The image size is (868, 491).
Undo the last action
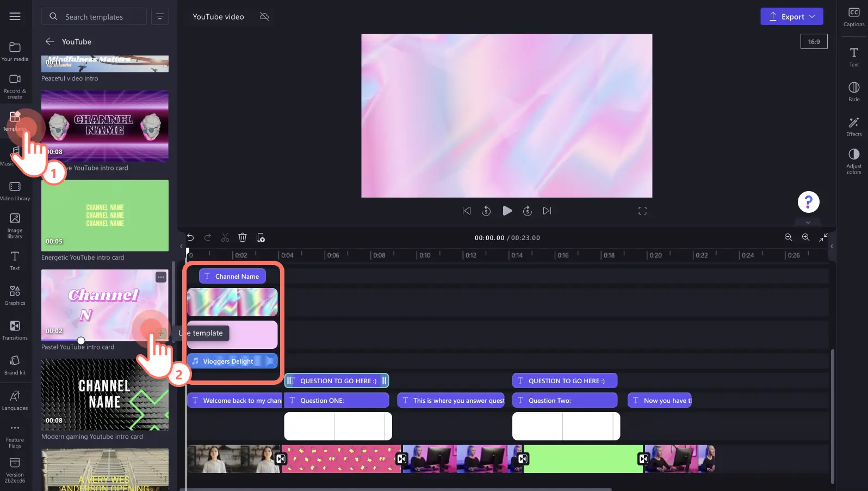[190, 237]
